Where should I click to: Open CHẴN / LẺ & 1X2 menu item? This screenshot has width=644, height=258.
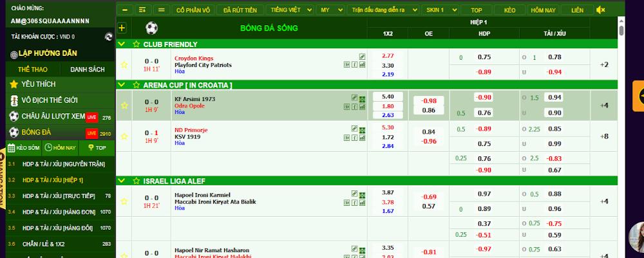[61, 244]
